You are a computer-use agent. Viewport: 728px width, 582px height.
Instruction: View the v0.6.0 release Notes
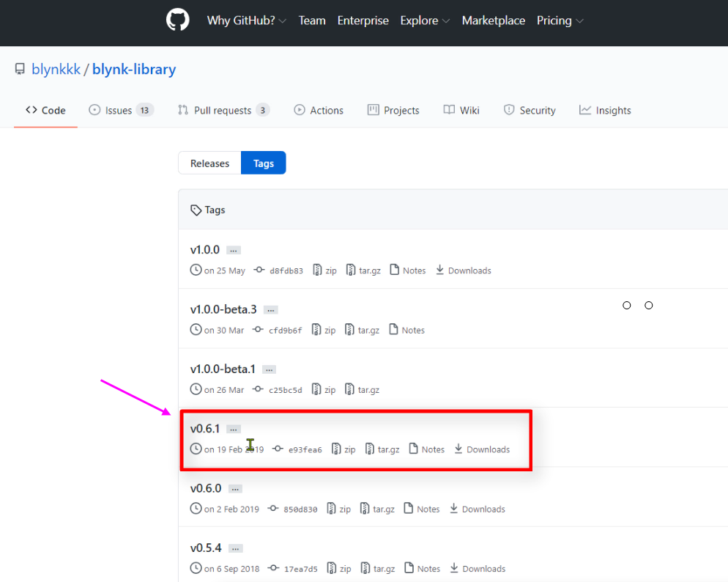point(422,509)
